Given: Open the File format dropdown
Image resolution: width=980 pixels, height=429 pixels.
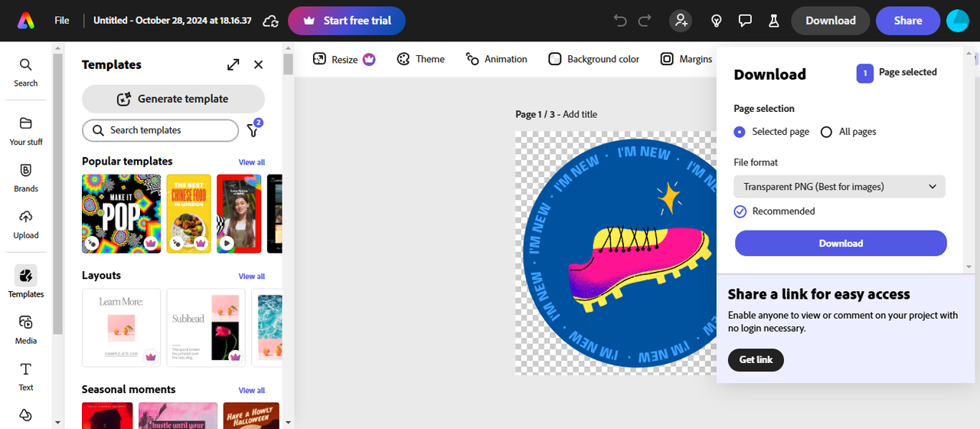Looking at the screenshot, I should pos(839,186).
